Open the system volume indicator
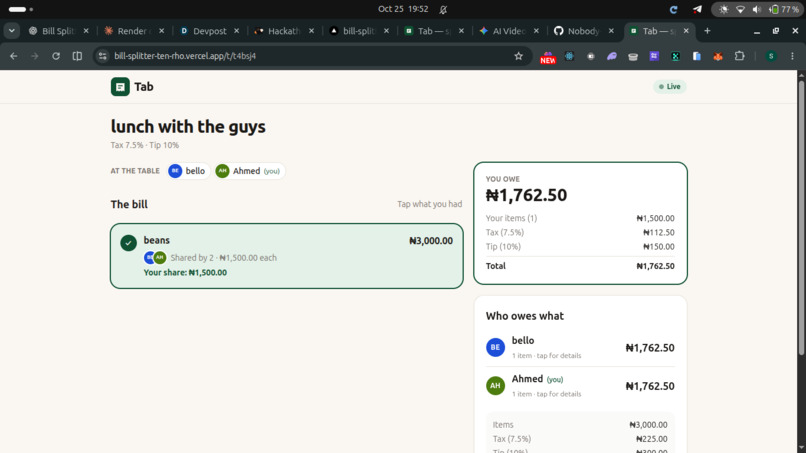 coord(757,9)
